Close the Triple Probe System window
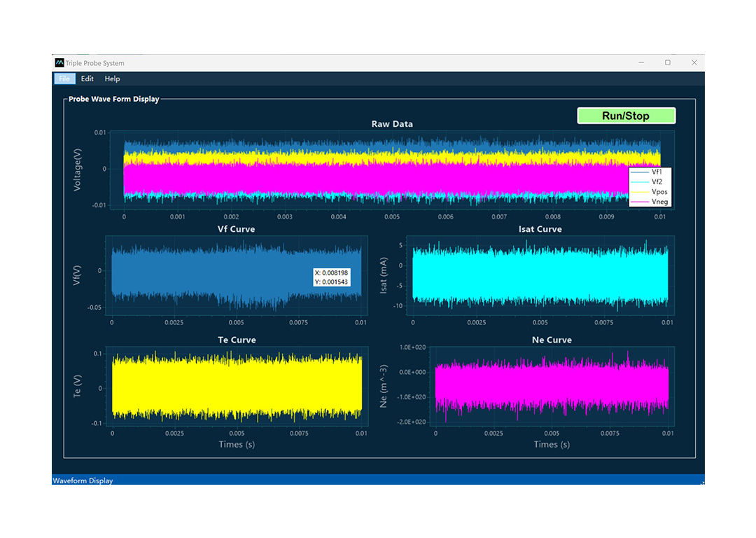Screen dimensions: 756x538 (x=694, y=63)
